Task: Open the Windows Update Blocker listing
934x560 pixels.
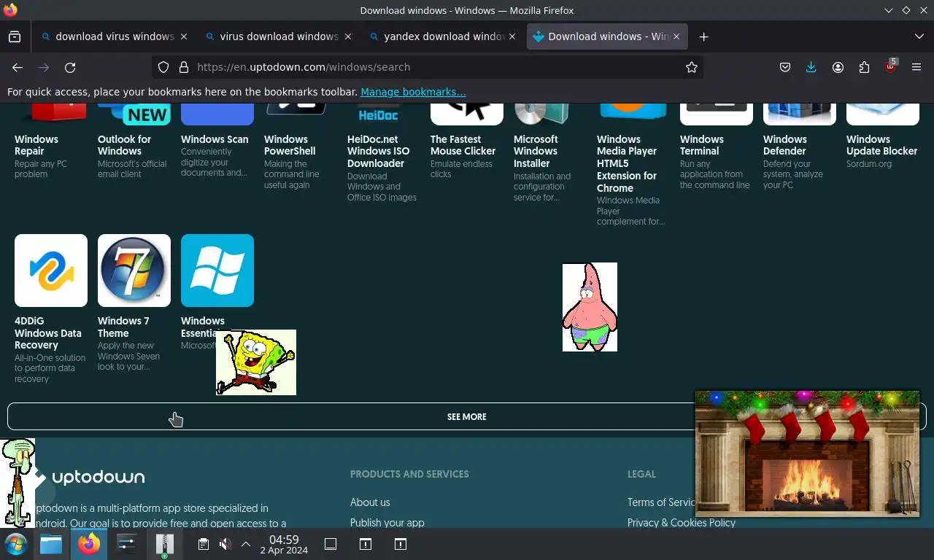Action: click(x=881, y=145)
